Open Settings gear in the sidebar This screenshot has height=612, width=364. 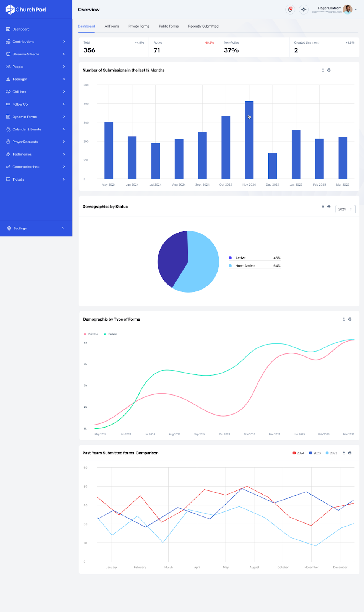point(9,228)
